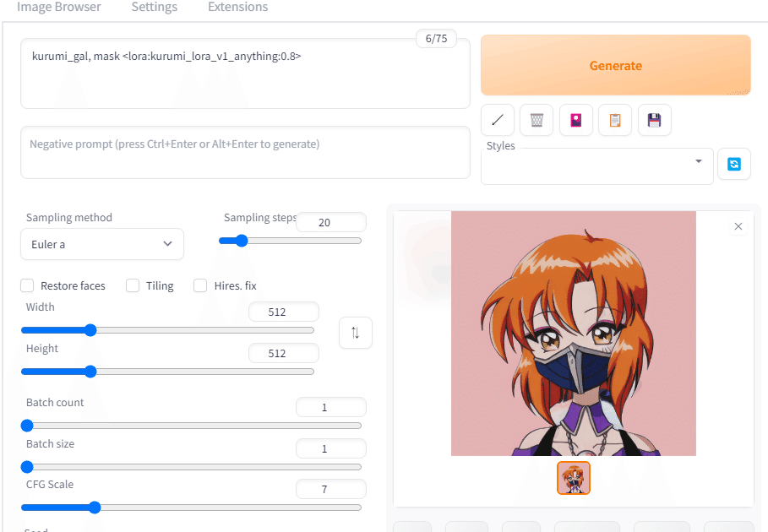Click the Width slider handle
The image size is (768, 532).
(x=90, y=330)
